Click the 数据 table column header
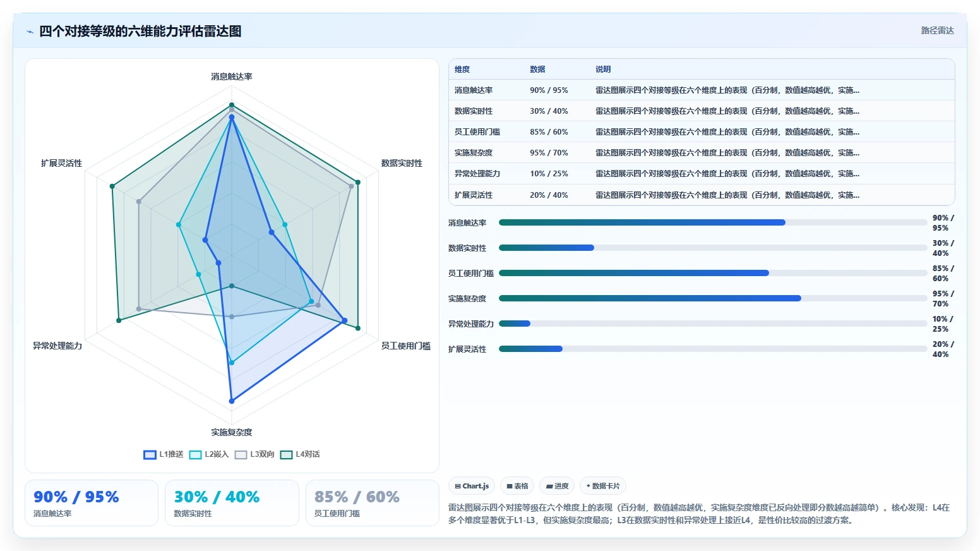980x551 pixels. coord(537,70)
